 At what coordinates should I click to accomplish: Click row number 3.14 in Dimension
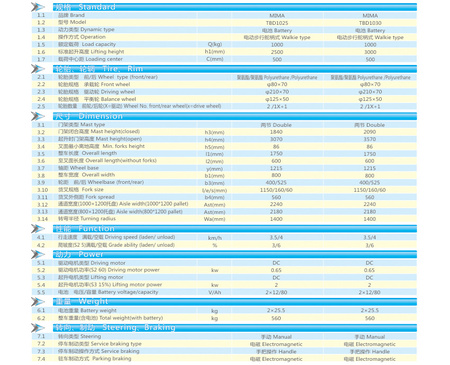tap(42, 219)
